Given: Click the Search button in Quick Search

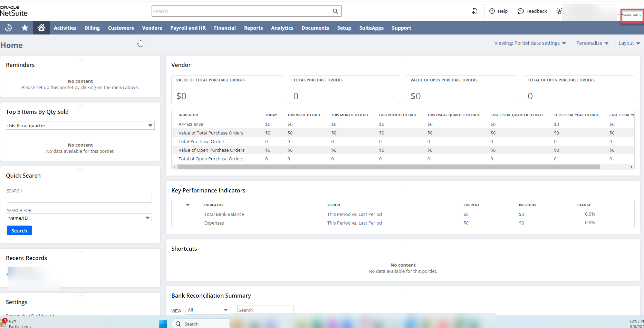Looking at the screenshot, I should click(x=19, y=230).
